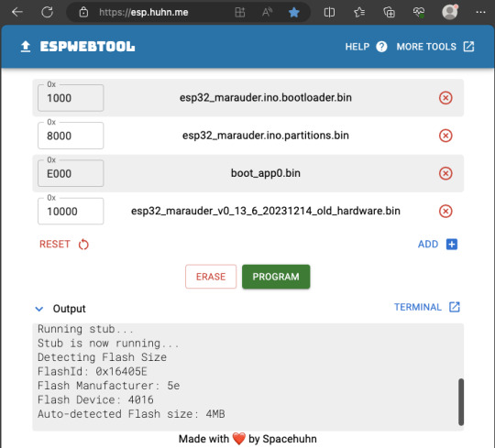Image resolution: width=495 pixels, height=448 pixels.
Task: Click the ADD text link
Action: [x=428, y=245]
